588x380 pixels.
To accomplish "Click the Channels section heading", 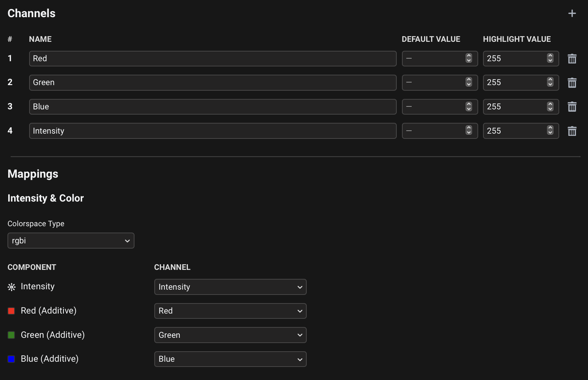I will 31,13.
